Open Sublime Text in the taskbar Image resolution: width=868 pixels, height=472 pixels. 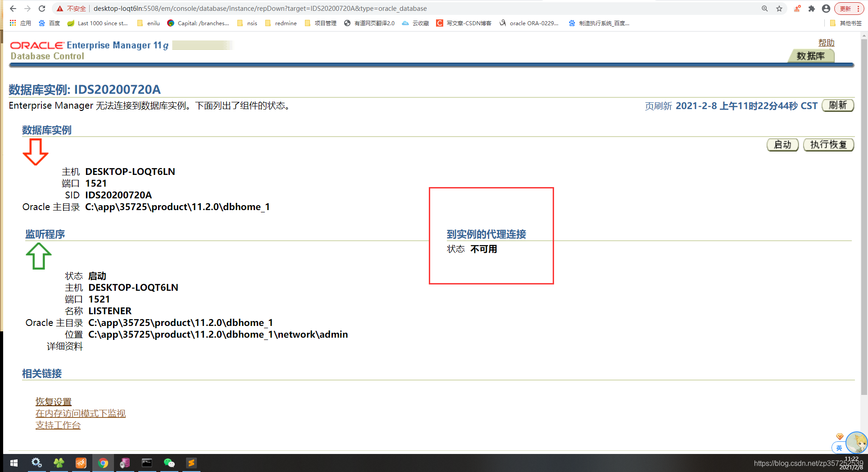191,463
